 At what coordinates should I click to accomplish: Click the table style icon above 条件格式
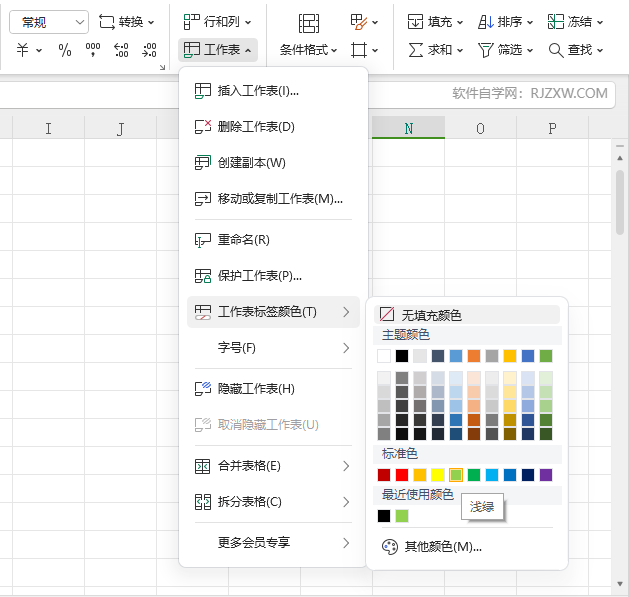point(308,23)
